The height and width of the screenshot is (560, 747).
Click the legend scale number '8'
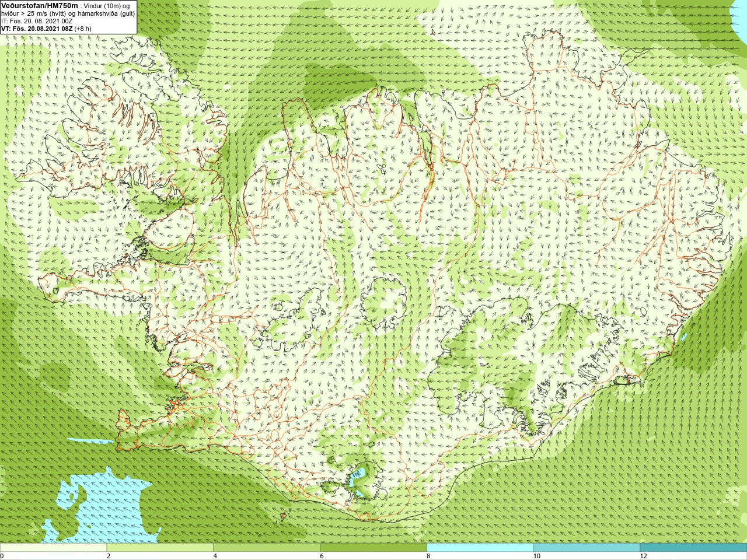(x=428, y=556)
